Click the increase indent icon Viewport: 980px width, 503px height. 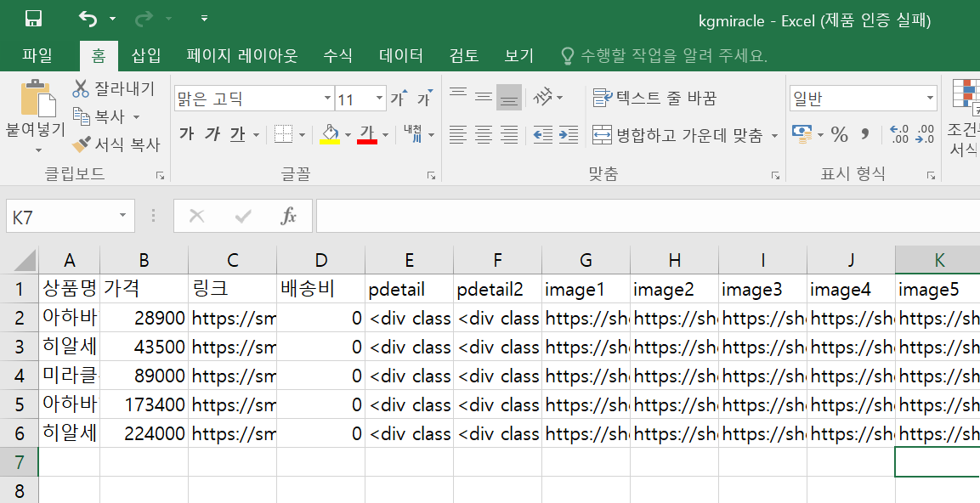(568, 134)
